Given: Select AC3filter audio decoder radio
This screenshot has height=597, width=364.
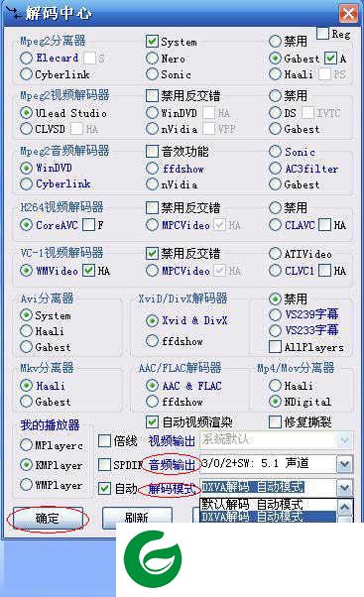Looking at the screenshot, I should pyautogui.click(x=275, y=168).
